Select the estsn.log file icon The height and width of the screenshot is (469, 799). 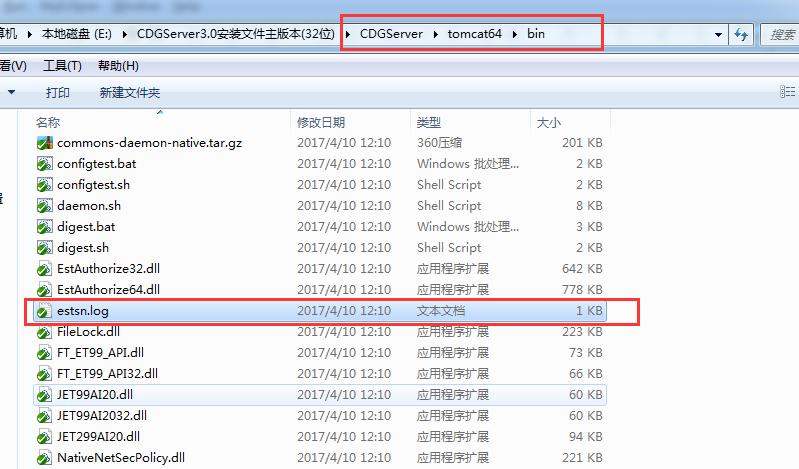tap(44, 311)
